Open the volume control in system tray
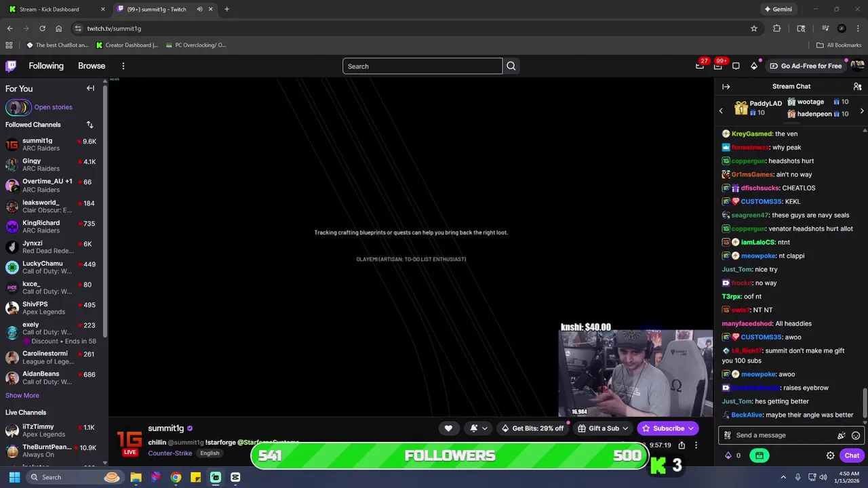The width and height of the screenshot is (868, 488). pos(823,477)
